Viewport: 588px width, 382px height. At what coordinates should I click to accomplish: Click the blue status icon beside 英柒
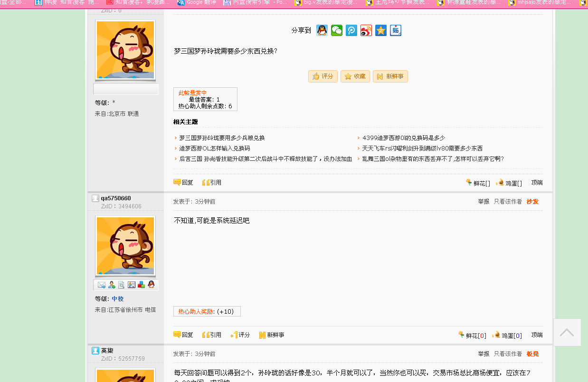coord(95,351)
